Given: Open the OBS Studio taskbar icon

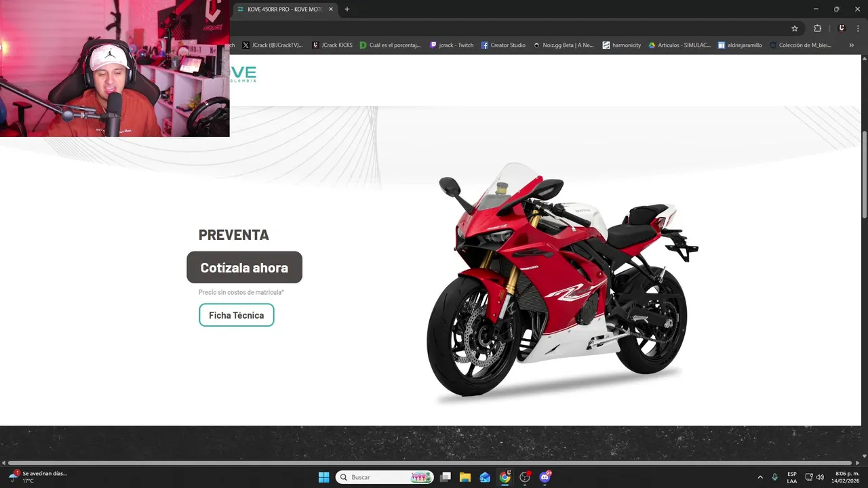Looking at the screenshot, I should 525,477.
